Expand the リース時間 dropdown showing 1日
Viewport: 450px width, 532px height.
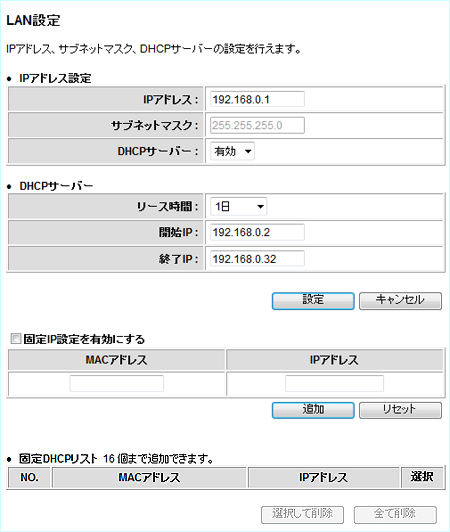pos(239,206)
